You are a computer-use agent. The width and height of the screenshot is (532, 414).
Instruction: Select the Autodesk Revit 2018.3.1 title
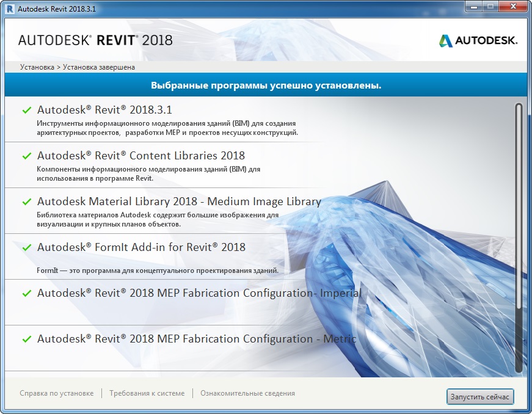pos(104,110)
